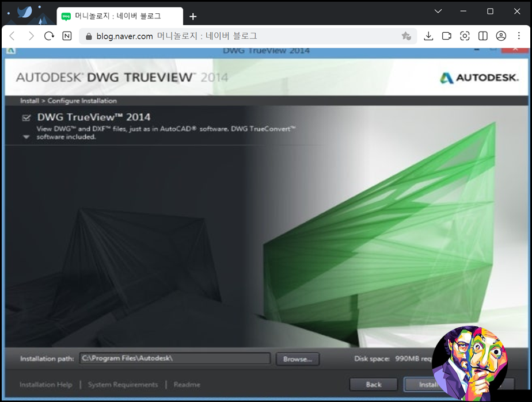Click the screen capture toolbar icon
Screen dimensions: 532x402
pos(465,36)
